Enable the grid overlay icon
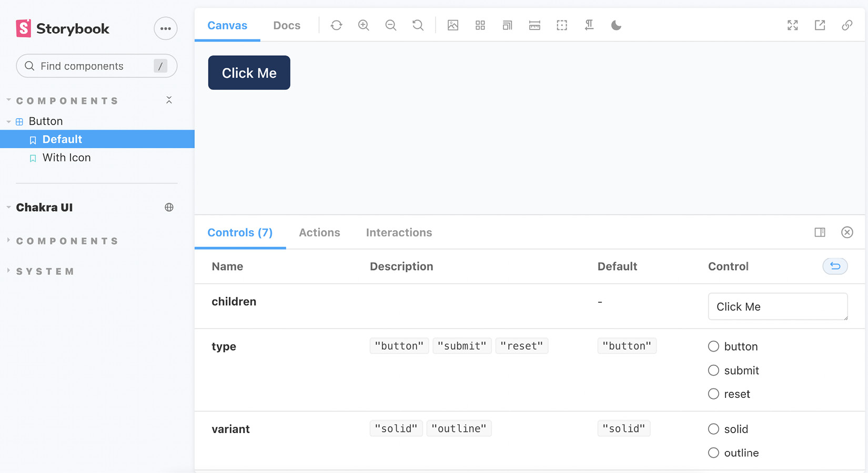The height and width of the screenshot is (473, 868). coord(480,25)
